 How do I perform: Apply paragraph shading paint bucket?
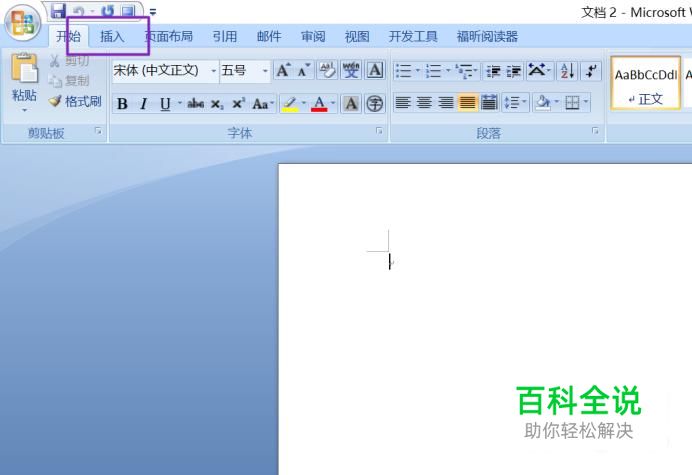click(x=542, y=102)
